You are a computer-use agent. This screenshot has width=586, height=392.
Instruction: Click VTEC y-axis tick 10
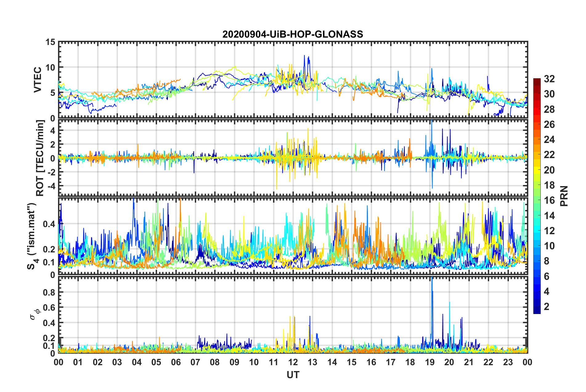click(x=50, y=67)
